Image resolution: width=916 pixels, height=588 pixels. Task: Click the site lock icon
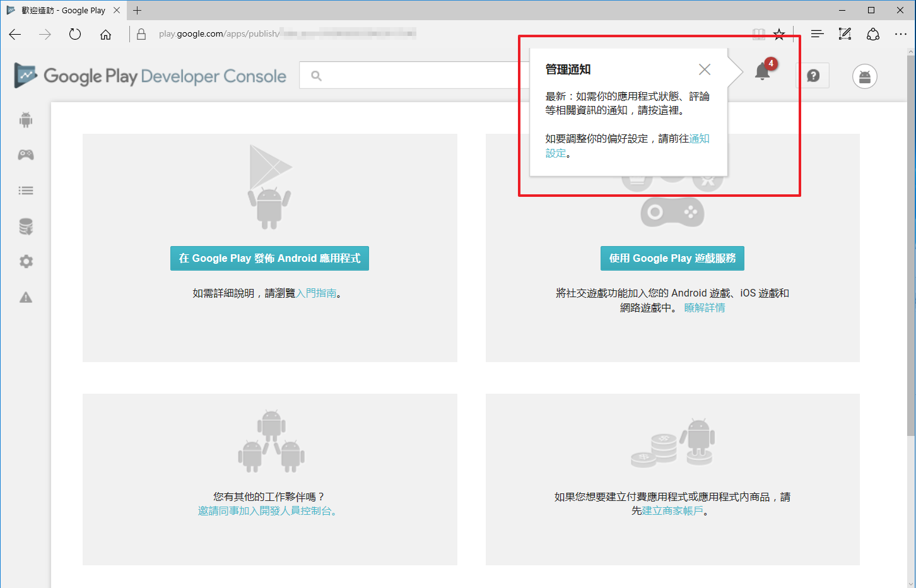point(141,34)
